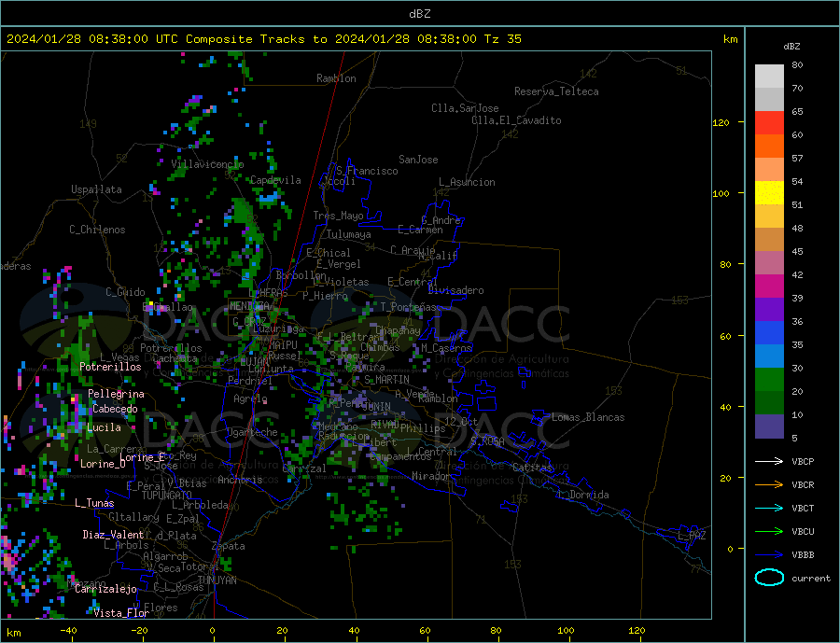Image resolution: width=840 pixels, height=643 pixels.
Task: Click the 120 tick on vertical axis
Action: 721,122
